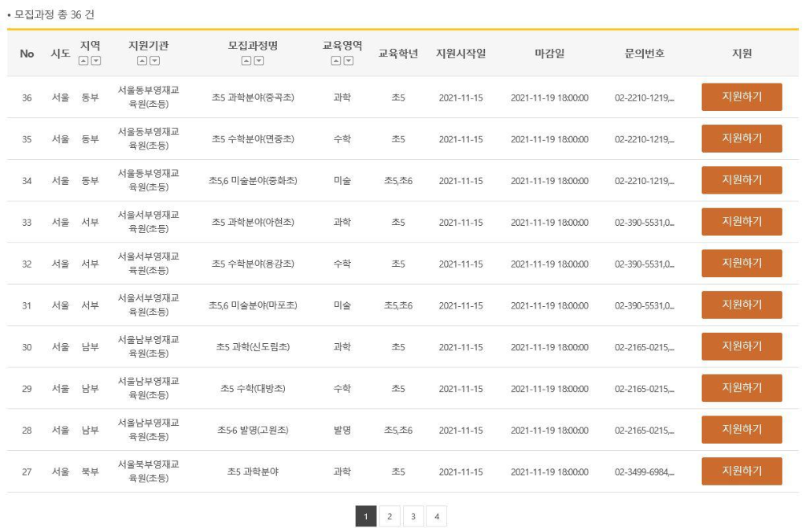Select course name 초5,6 미술분야(중화초)

tap(253, 181)
